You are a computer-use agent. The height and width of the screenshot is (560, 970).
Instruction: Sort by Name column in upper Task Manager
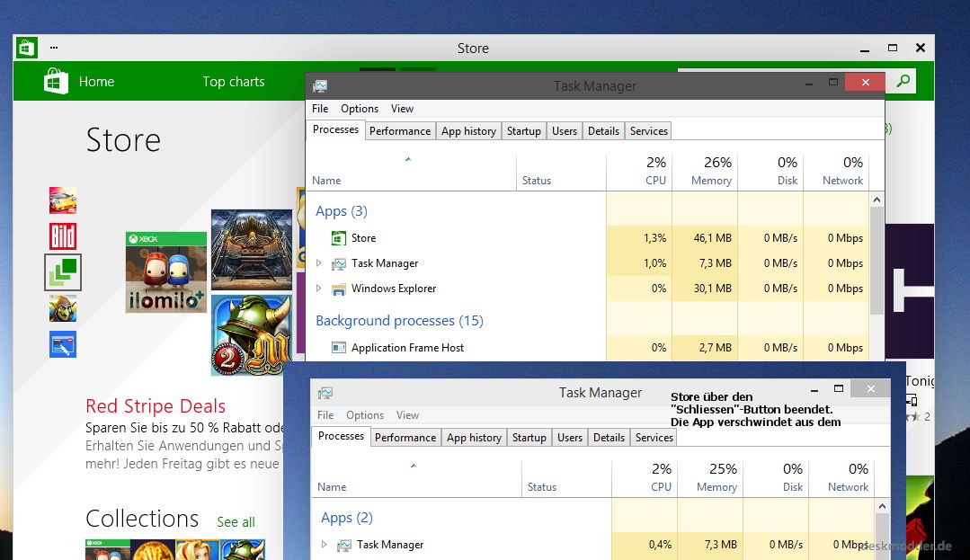click(412, 171)
